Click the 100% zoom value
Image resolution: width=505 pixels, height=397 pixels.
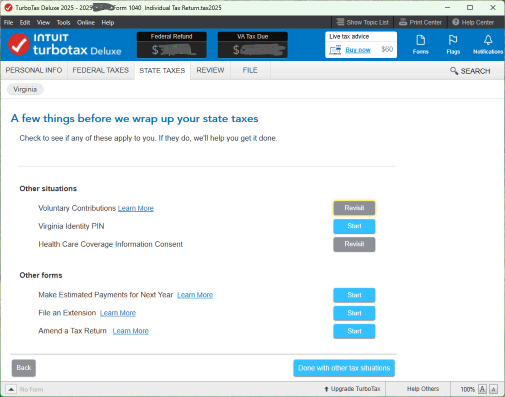[467, 389]
